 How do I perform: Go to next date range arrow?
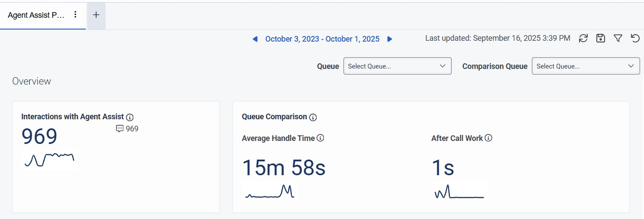(390, 39)
